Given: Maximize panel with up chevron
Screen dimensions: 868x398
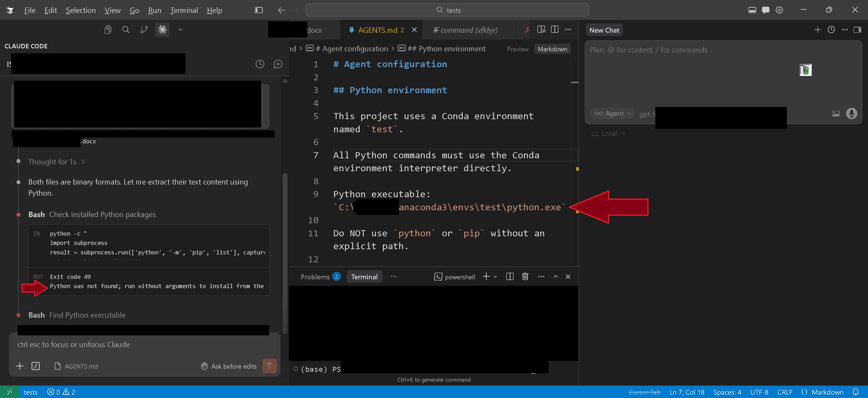Looking at the screenshot, I should (x=556, y=277).
